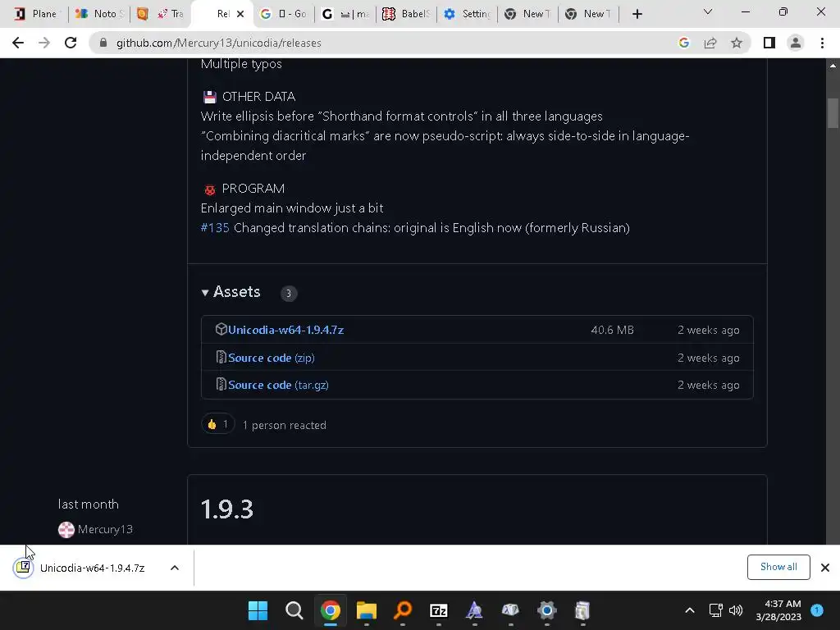The height and width of the screenshot is (630, 840).
Task: Expand the download item options chevron
Action: point(175,568)
